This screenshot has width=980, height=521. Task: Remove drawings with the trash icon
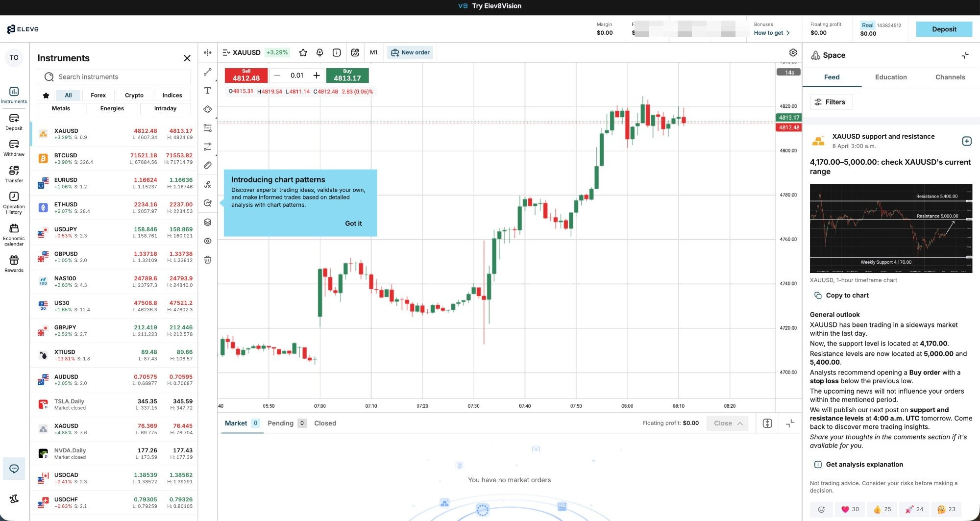click(207, 260)
